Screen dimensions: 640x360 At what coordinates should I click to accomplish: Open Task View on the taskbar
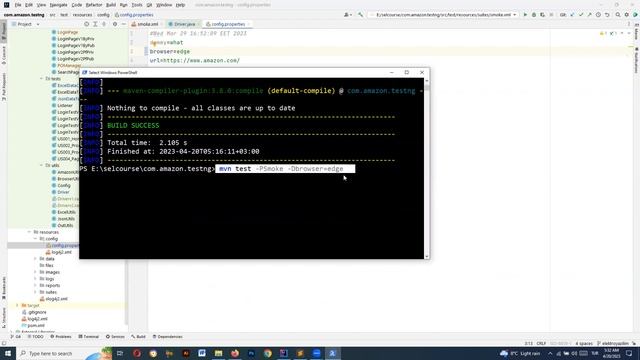(120, 353)
